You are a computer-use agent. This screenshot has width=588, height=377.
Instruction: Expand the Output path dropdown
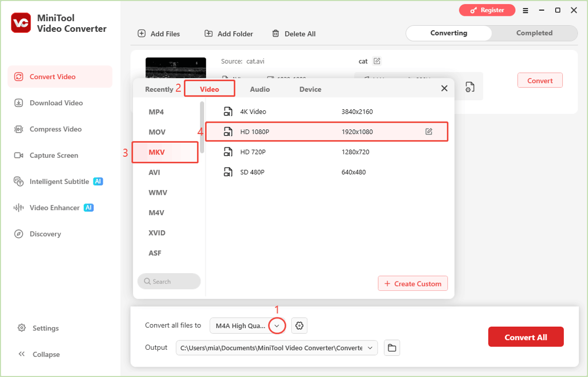[370, 348]
